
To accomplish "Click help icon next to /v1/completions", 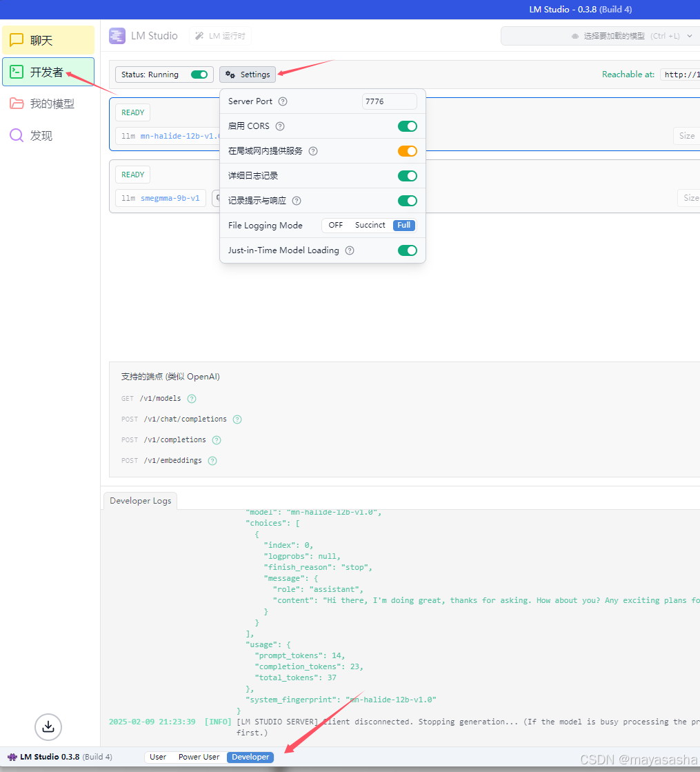I will click(217, 440).
